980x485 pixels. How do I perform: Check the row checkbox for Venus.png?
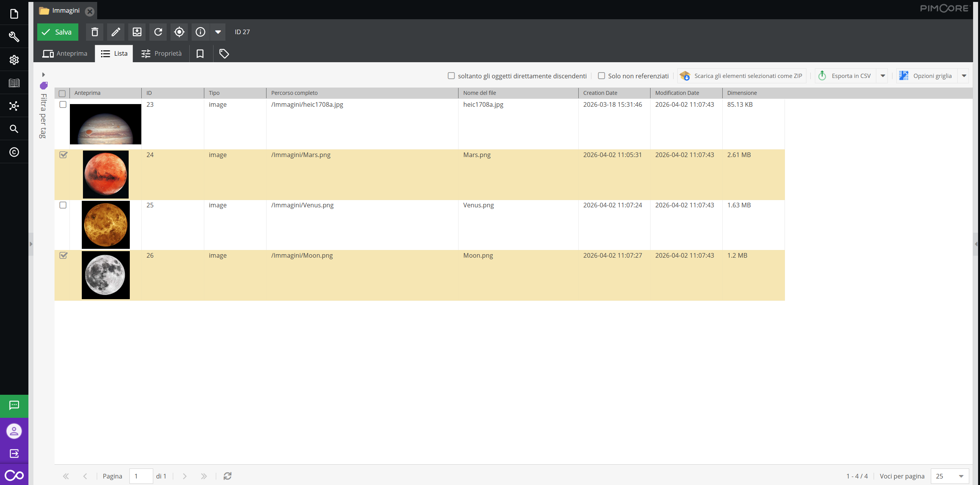[63, 205]
